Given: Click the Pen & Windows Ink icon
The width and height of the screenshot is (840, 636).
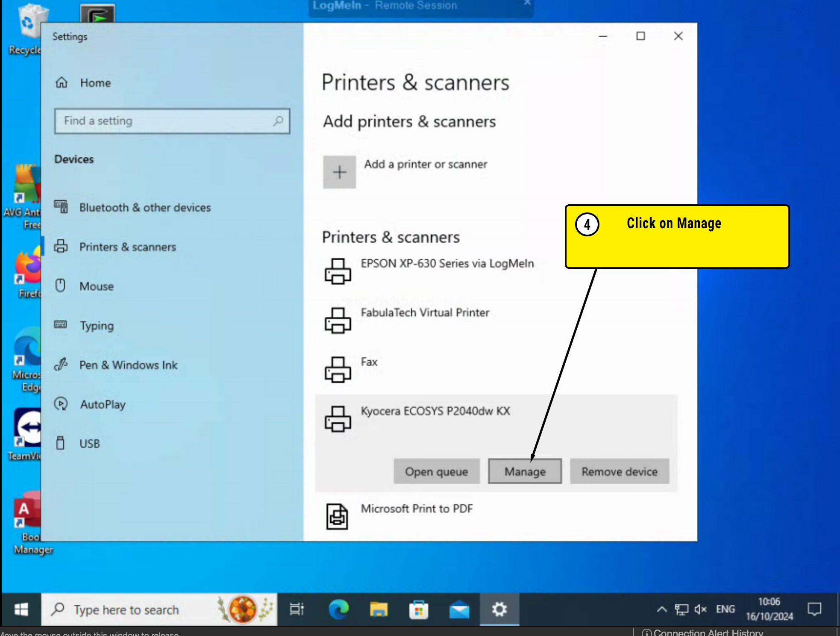Looking at the screenshot, I should 61,364.
